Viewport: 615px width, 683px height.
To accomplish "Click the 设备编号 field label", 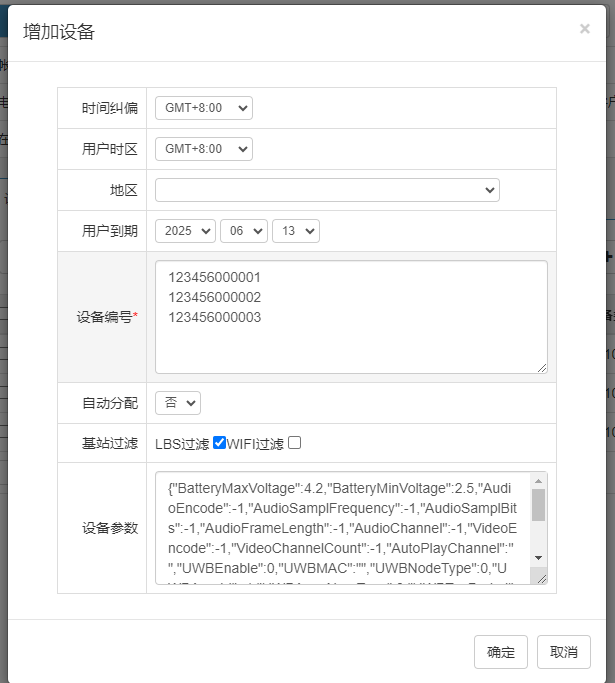I will pyautogui.click(x=105, y=317).
